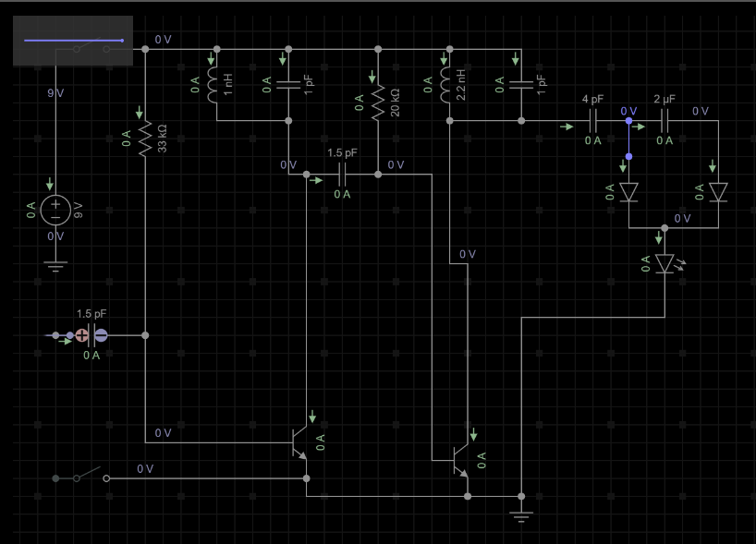
Task: Select the 1 nH inductor
Action: click(x=213, y=85)
